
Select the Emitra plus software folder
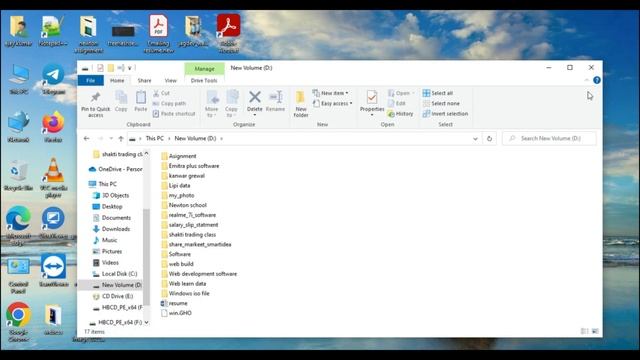190,166
